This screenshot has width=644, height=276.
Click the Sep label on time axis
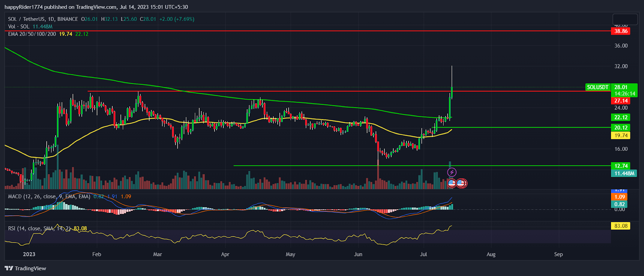pos(558,254)
